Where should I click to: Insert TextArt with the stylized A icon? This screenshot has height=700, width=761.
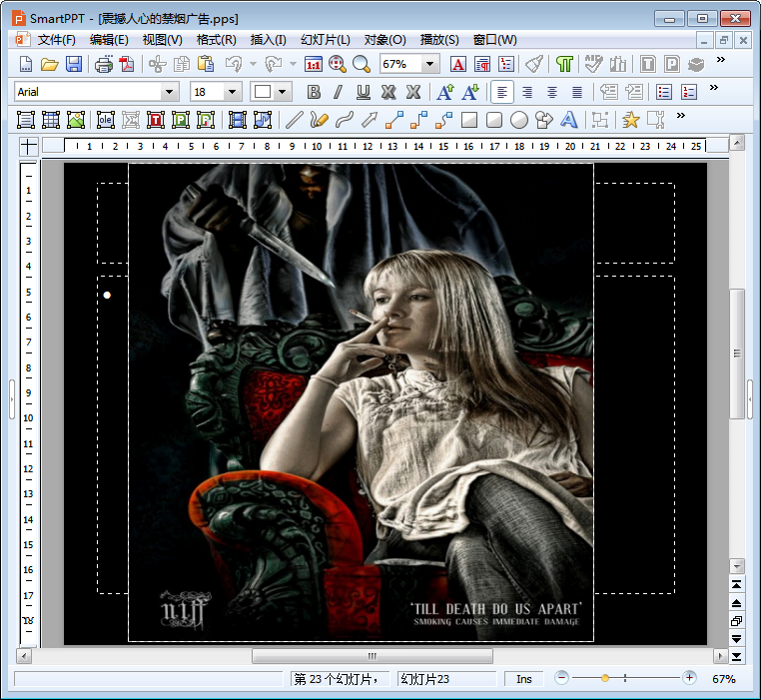pyautogui.click(x=569, y=120)
